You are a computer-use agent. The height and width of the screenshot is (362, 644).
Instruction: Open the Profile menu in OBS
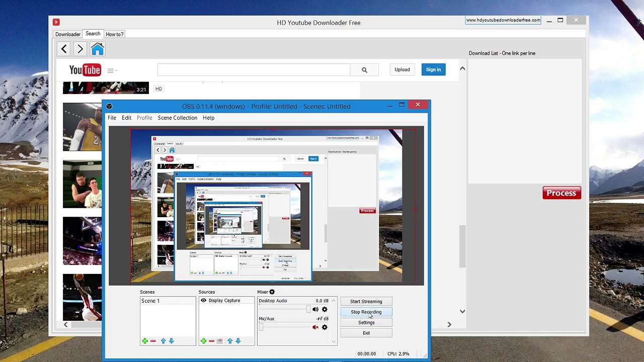144,118
